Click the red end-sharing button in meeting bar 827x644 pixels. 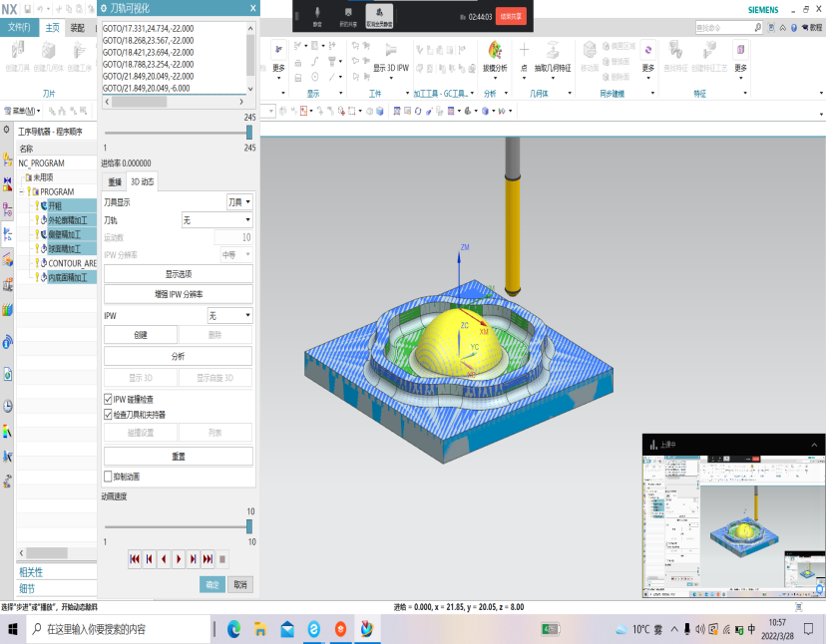[x=511, y=17]
